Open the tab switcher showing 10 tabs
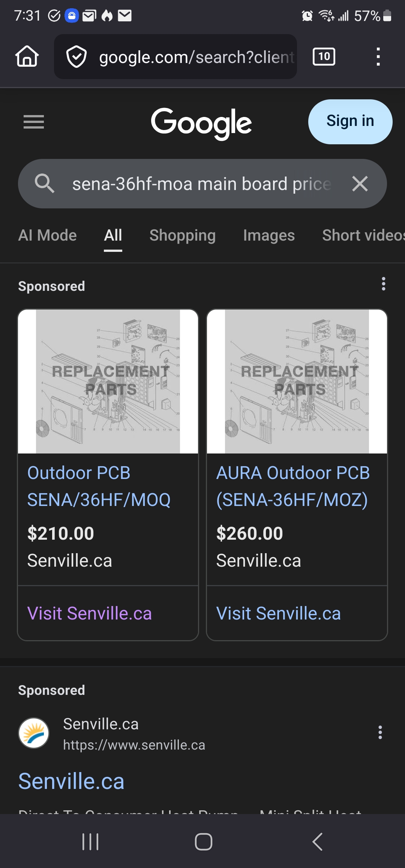405x868 pixels. click(324, 57)
